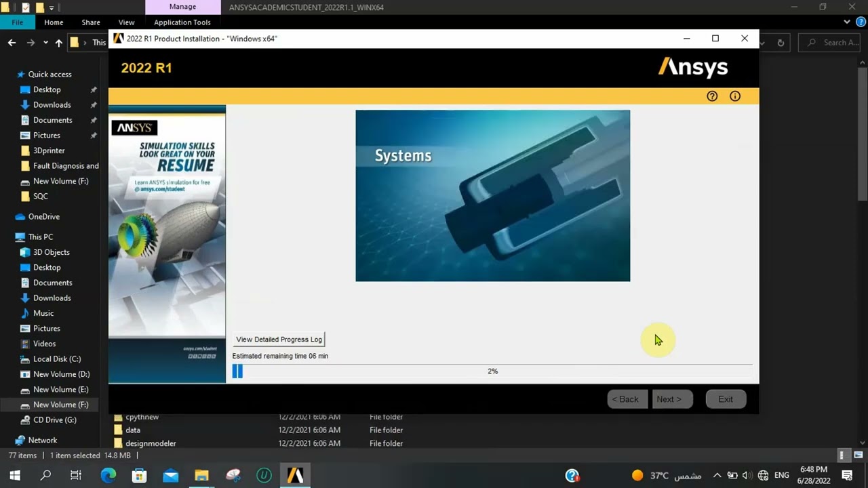868x488 pixels.
Task: Open the File tab in Explorer
Action: [x=18, y=22]
